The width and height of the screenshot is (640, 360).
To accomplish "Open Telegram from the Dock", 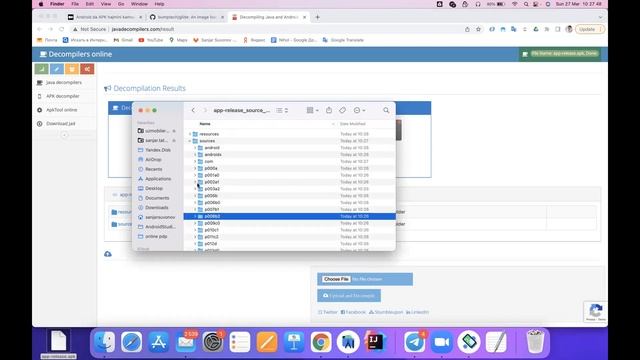I will [x=415, y=342].
